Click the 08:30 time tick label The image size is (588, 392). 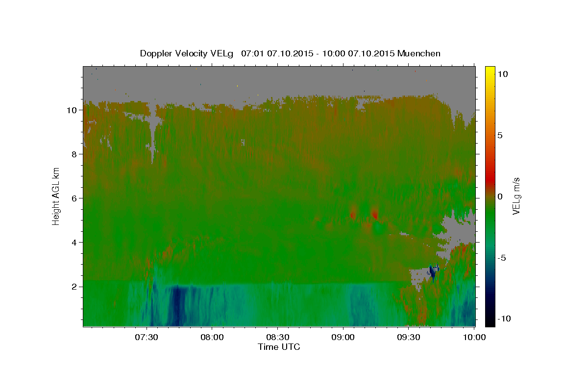point(277,337)
